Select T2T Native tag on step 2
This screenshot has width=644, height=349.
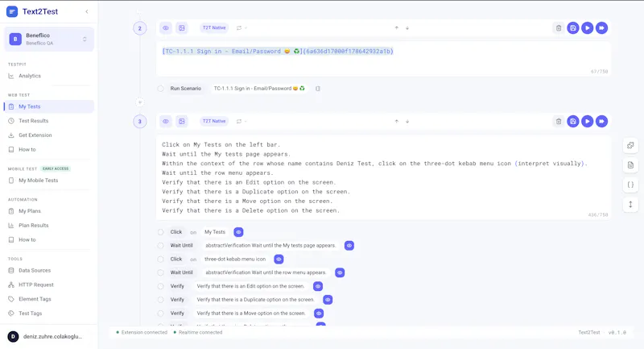(x=214, y=28)
